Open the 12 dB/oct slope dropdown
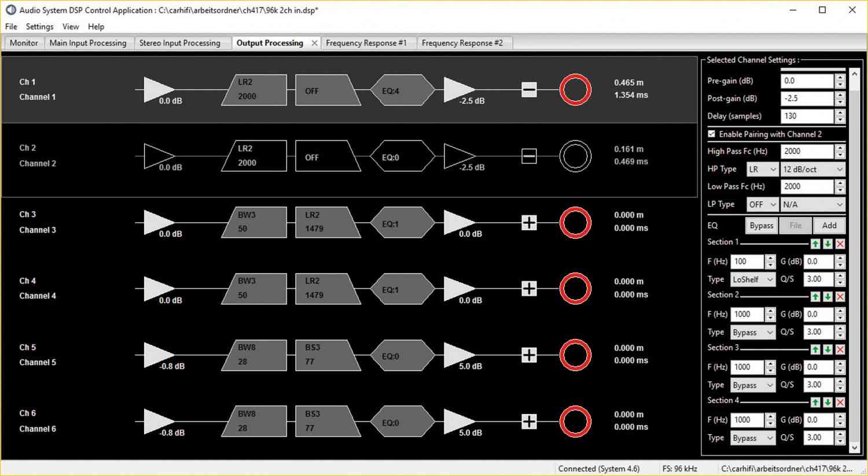 click(x=812, y=169)
